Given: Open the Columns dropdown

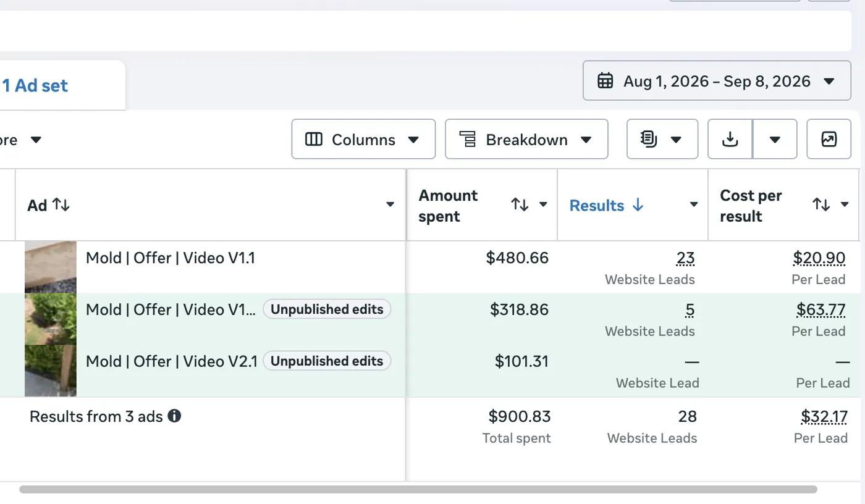Looking at the screenshot, I should (363, 140).
